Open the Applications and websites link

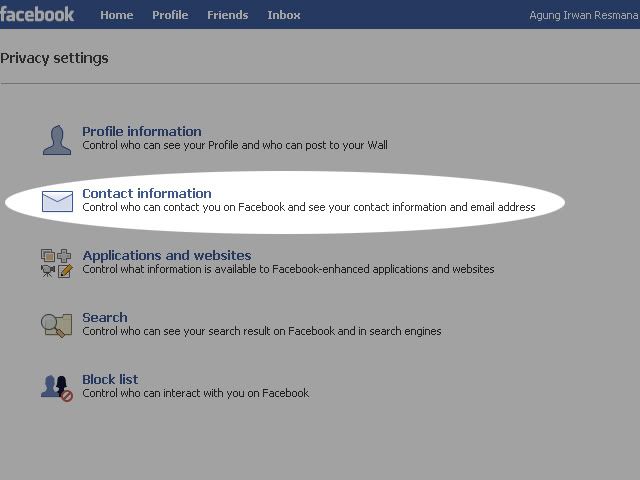167,255
